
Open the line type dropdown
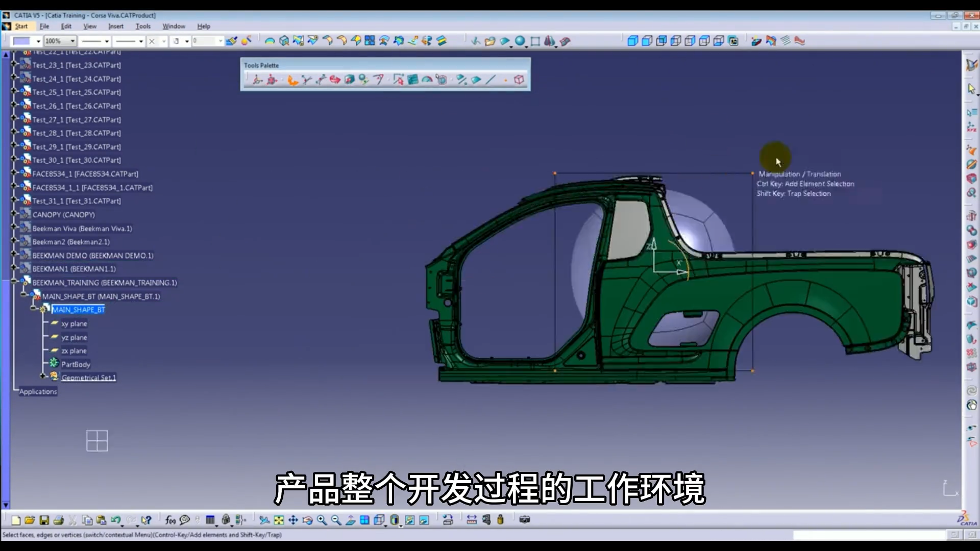point(141,41)
